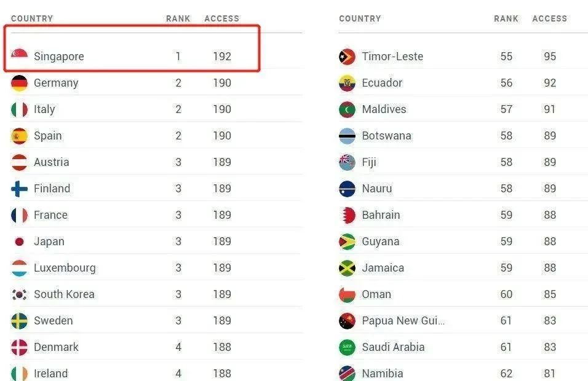Viewport: 588px width, 381px height.
Task: Open the Maldives country name
Action: [x=384, y=109]
